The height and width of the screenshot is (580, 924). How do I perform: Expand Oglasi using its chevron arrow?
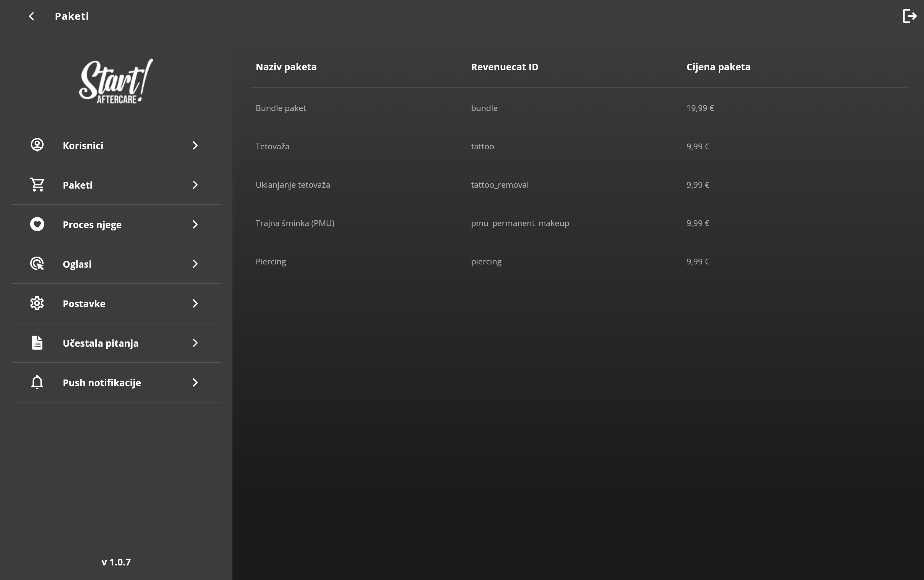[195, 264]
